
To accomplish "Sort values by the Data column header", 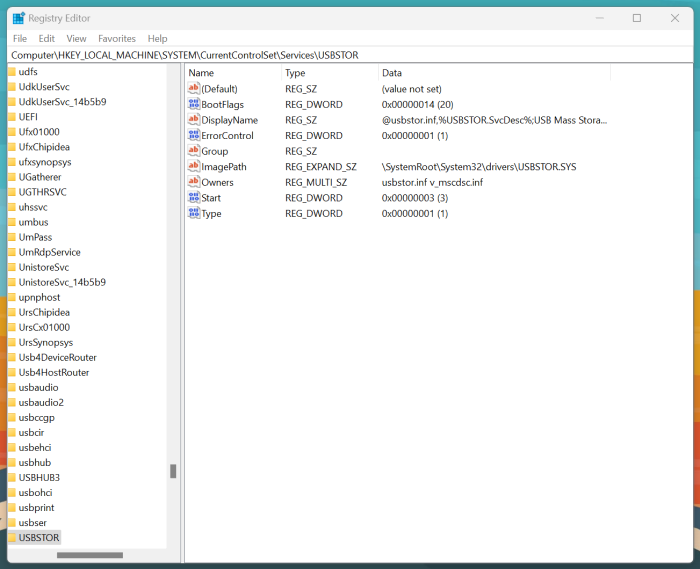I will [494, 73].
